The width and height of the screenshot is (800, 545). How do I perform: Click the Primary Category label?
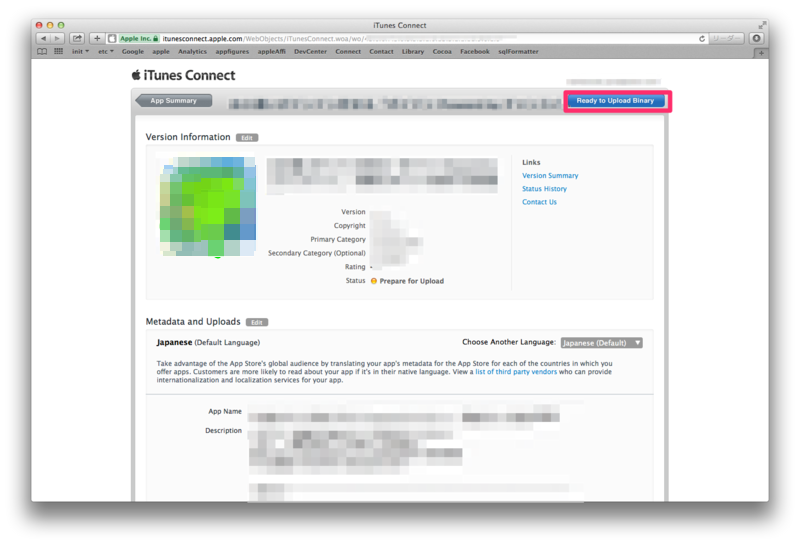tap(338, 239)
